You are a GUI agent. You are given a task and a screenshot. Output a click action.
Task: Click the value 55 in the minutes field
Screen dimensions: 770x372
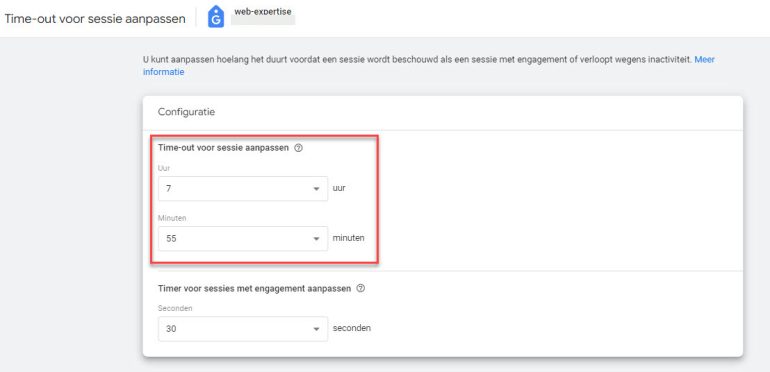point(171,239)
